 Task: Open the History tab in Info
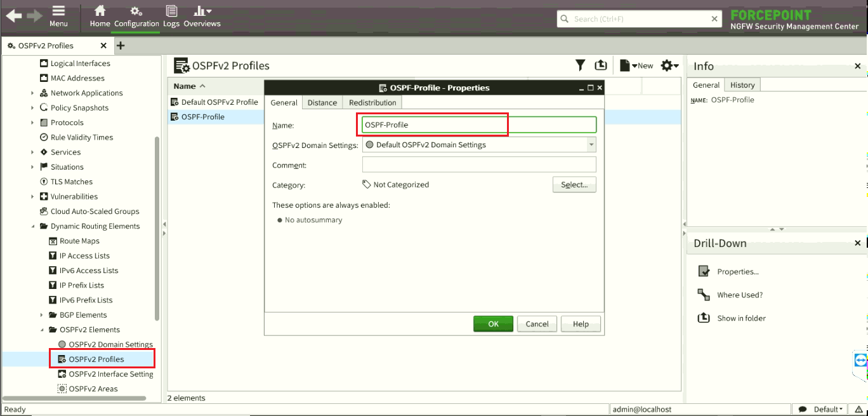[742, 85]
